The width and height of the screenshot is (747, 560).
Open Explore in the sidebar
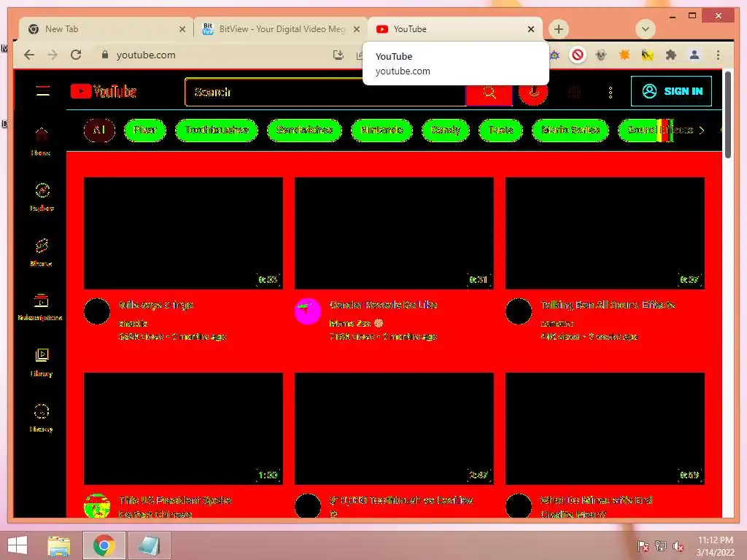coord(42,197)
